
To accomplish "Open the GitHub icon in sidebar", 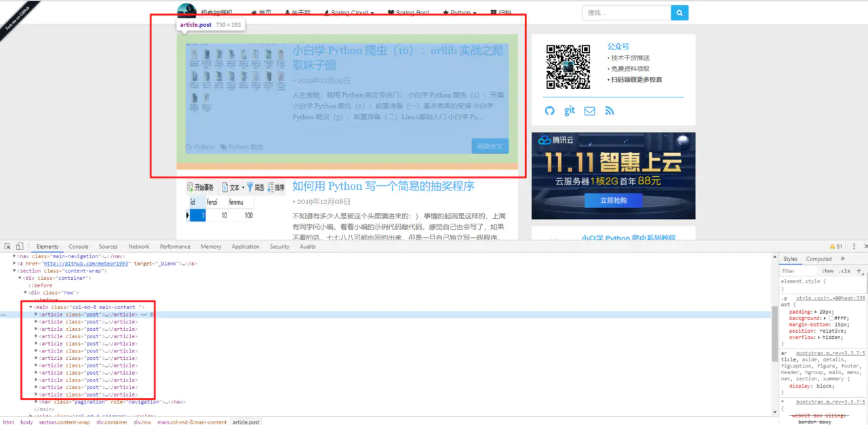I will tap(550, 110).
